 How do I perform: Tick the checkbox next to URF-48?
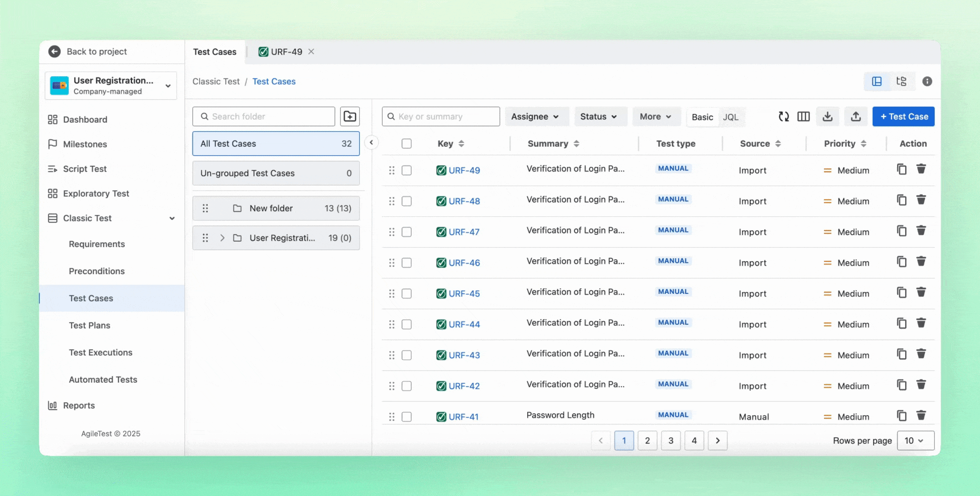tap(406, 201)
